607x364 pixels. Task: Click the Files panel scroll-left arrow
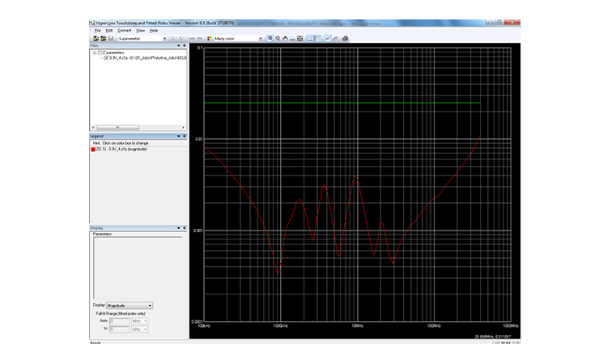point(93,127)
